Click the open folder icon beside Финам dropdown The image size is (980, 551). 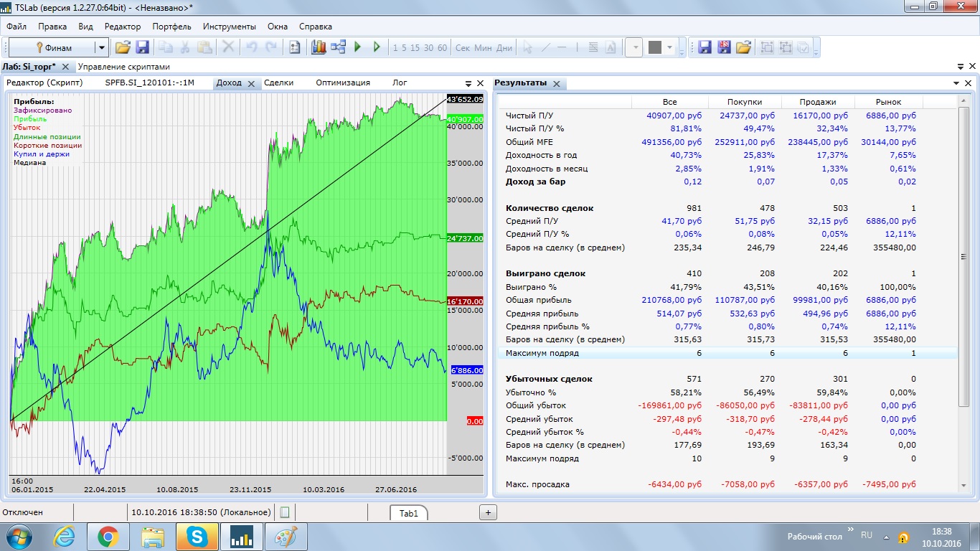(x=123, y=47)
